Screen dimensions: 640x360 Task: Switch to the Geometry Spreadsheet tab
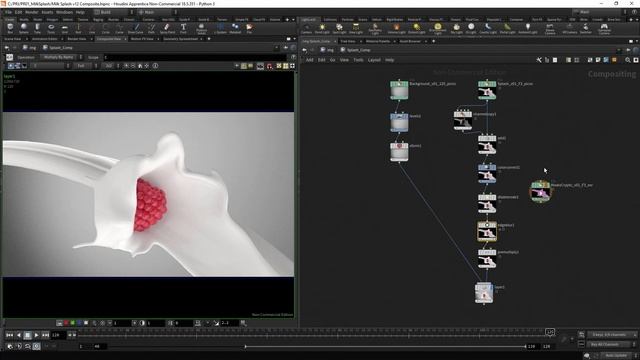(180, 39)
